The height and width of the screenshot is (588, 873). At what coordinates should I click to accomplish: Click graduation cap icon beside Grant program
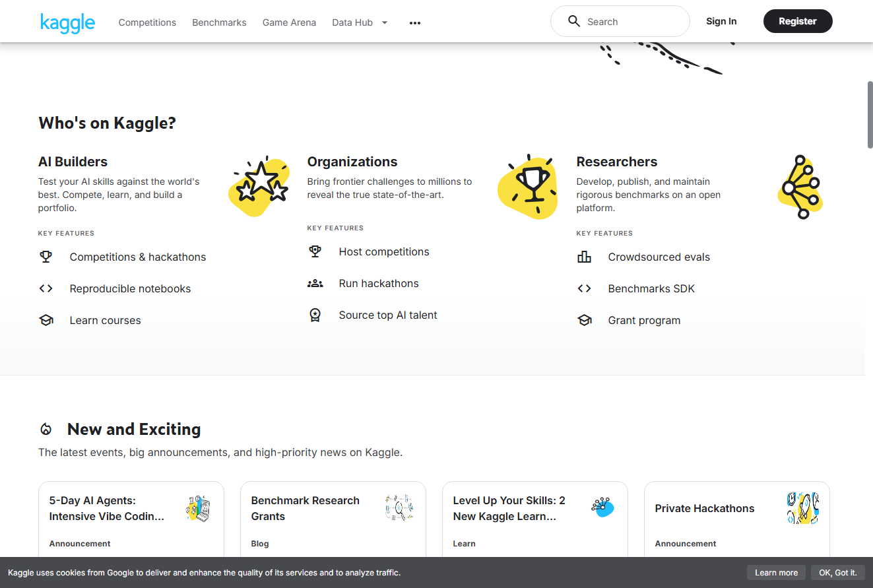[x=584, y=320]
